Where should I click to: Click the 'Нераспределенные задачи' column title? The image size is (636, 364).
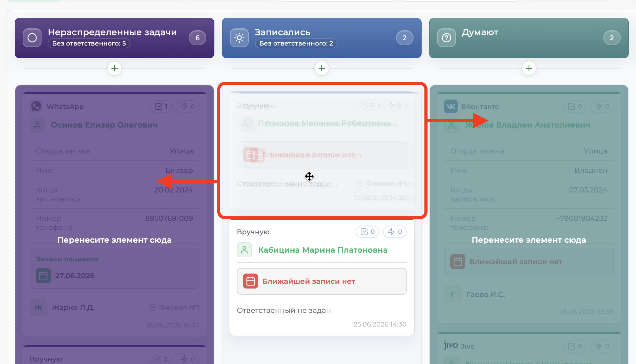coord(112,32)
